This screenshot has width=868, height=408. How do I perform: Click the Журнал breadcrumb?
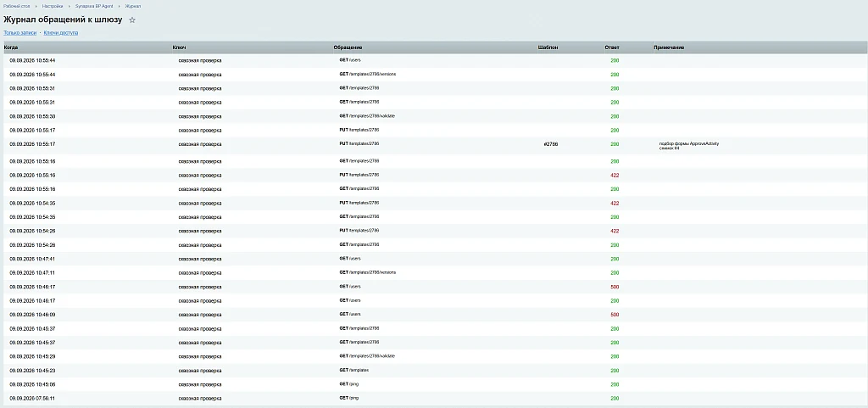[x=133, y=6]
